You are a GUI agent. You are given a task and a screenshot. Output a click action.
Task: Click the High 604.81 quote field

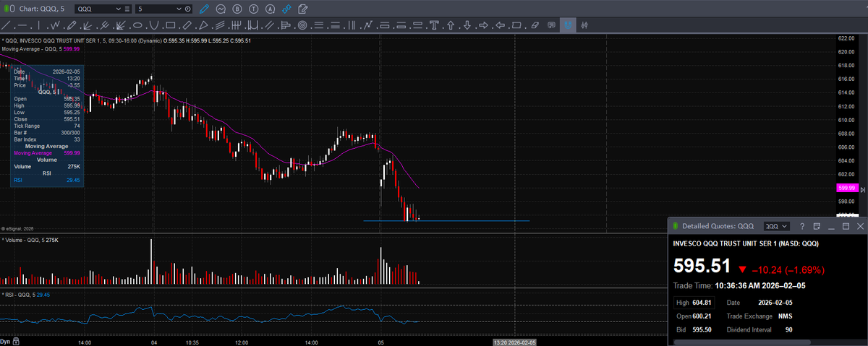click(694, 303)
